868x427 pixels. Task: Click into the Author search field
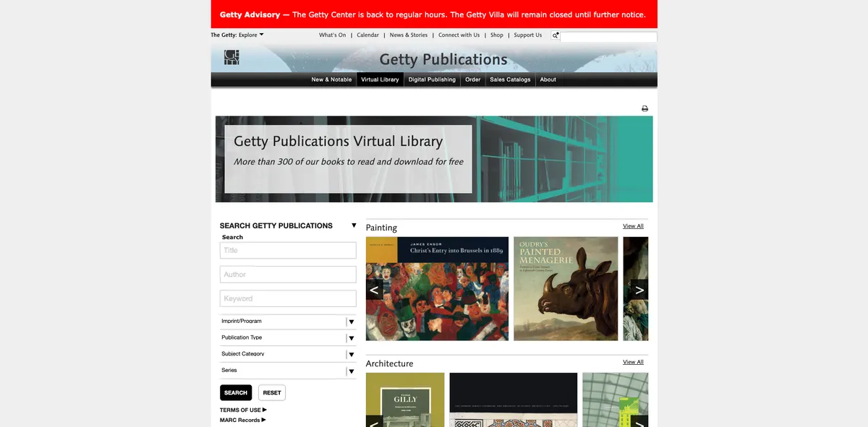pyautogui.click(x=288, y=275)
